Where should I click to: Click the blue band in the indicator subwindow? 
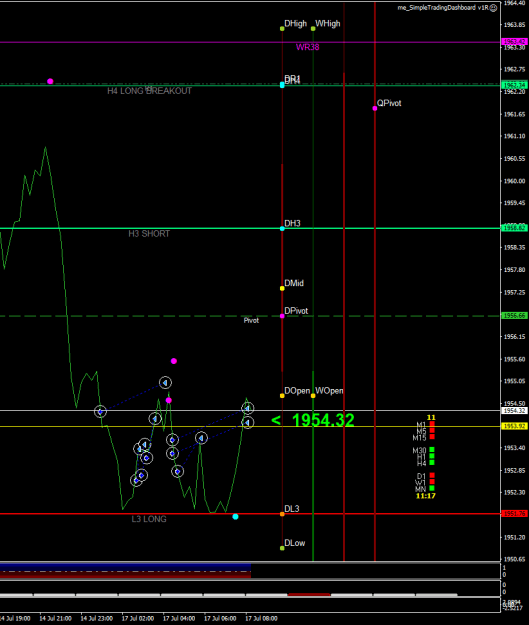(x=125, y=566)
